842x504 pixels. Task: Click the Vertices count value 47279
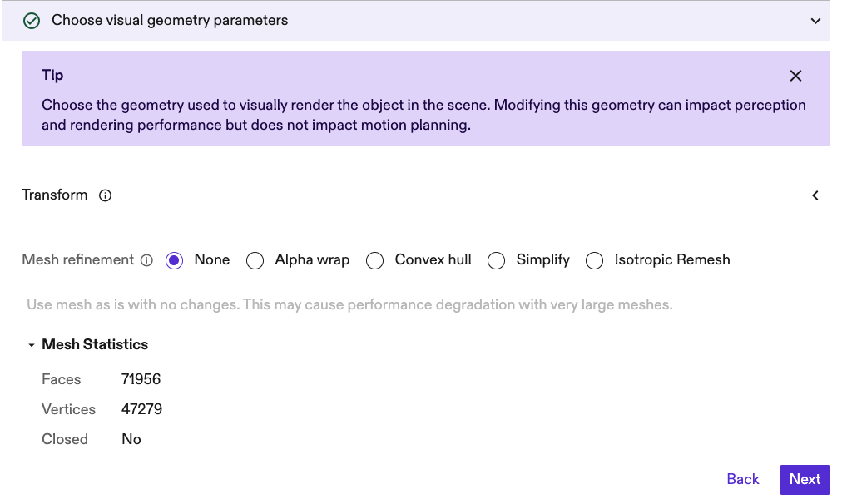[x=141, y=410]
